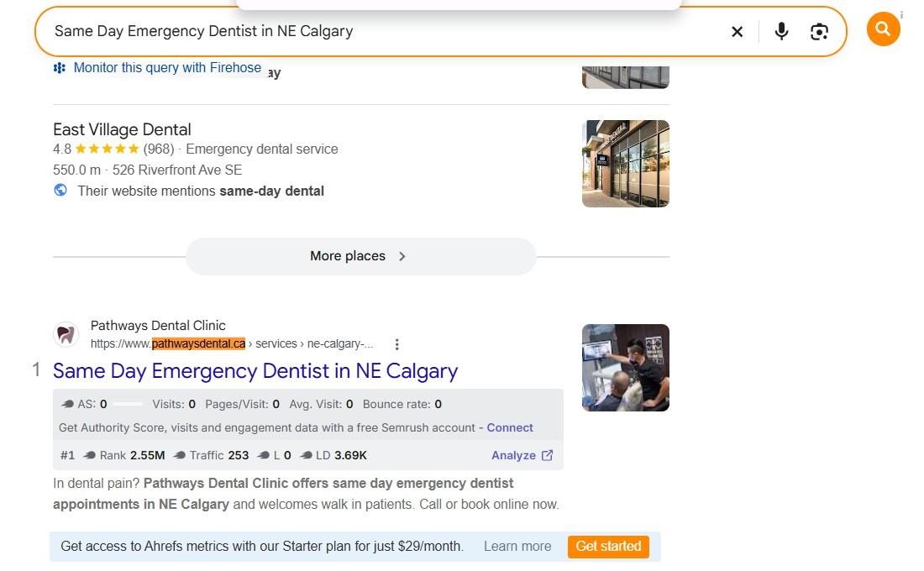Click Semrush icon beside LD 3.69K
This screenshot has height=571, width=924.
coord(306,455)
